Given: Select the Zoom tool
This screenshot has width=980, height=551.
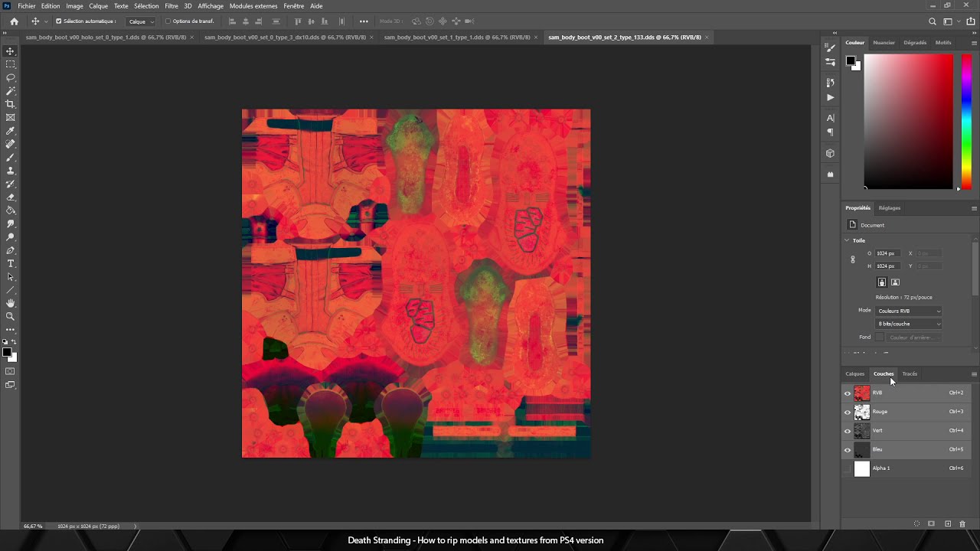Looking at the screenshot, I should coord(10,316).
